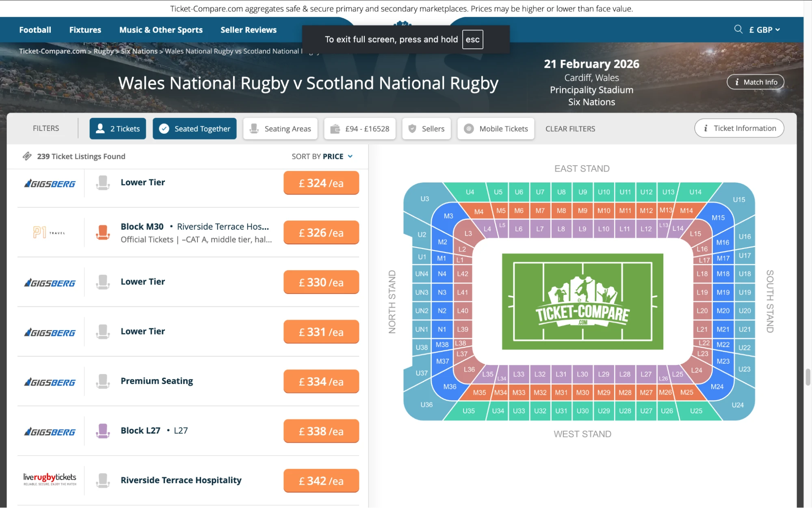Open the Sellers filter options

tap(426, 128)
